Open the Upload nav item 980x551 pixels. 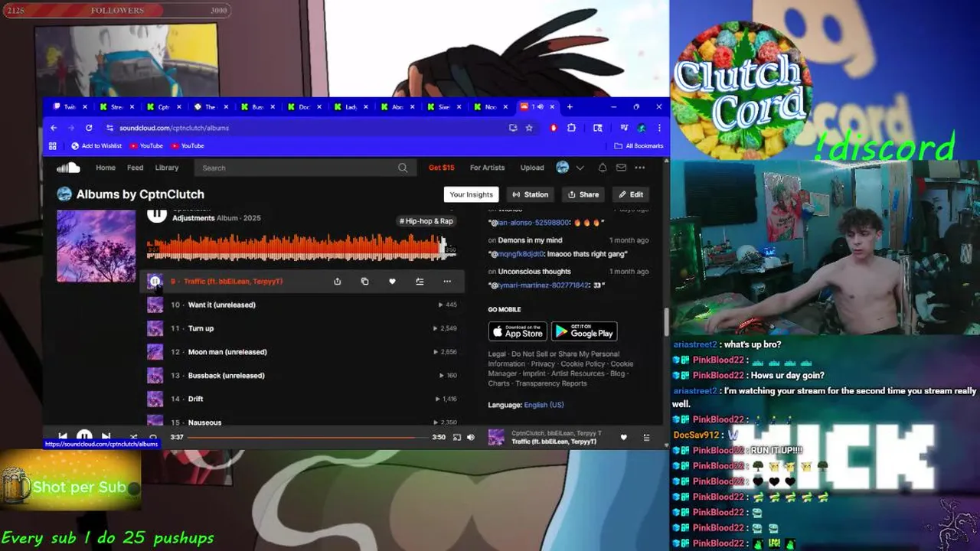pyautogui.click(x=532, y=168)
